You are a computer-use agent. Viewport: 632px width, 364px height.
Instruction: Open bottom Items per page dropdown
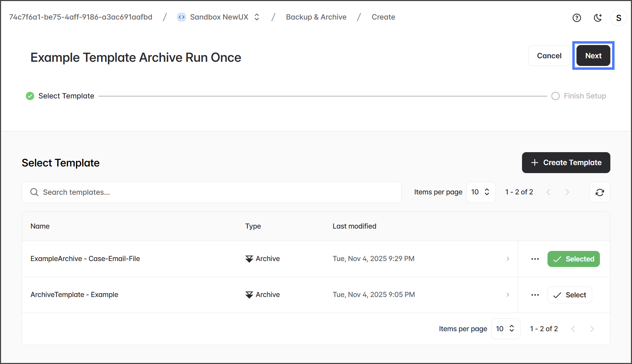pyautogui.click(x=505, y=329)
